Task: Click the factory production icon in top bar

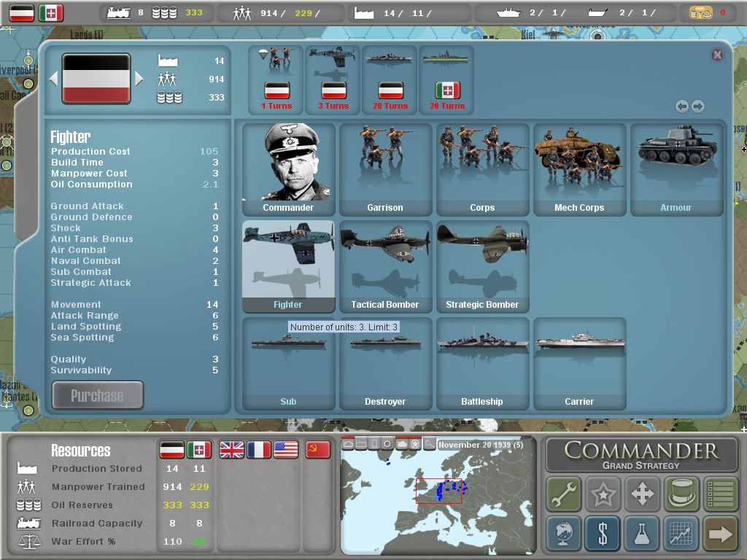Action: [364, 13]
